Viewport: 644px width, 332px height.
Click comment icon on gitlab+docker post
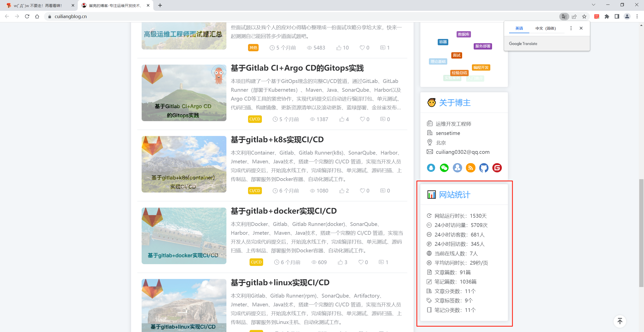click(381, 262)
